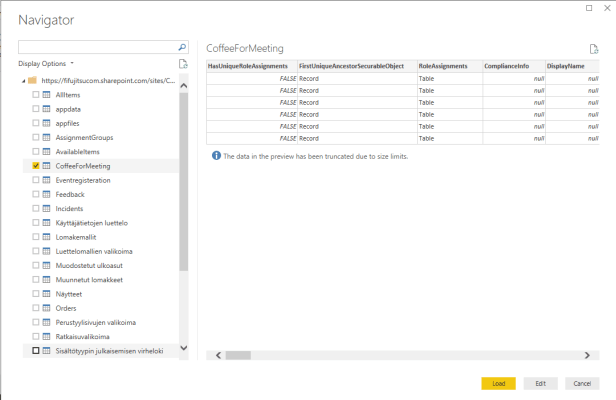Click the Load button
The height and width of the screenshot is (400, 616).
(499, 383)
